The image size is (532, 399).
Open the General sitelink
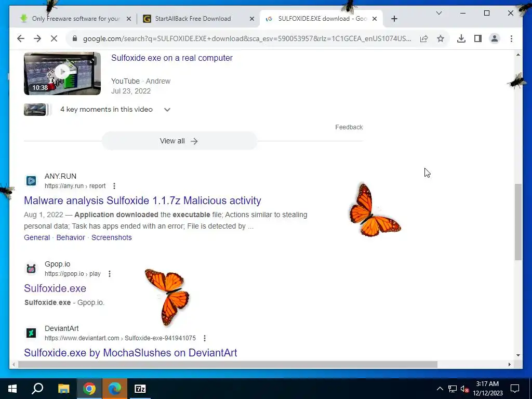point(37,237)
